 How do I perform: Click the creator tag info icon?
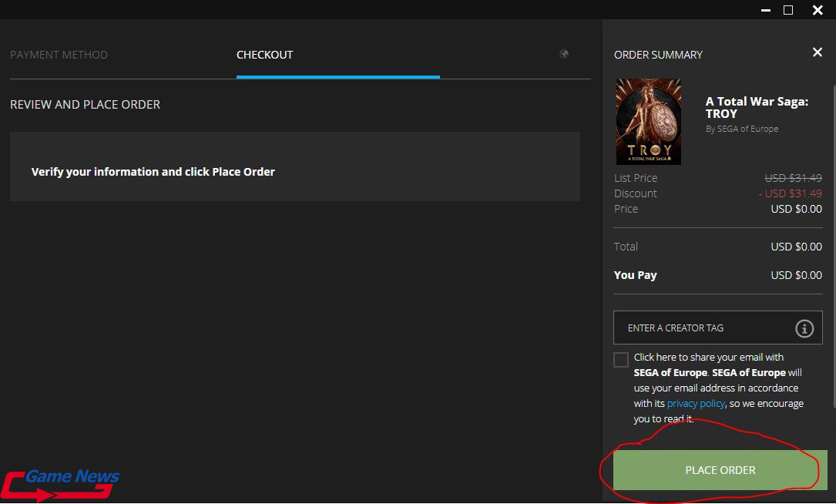pyautogui.click(x=804, y=328)
